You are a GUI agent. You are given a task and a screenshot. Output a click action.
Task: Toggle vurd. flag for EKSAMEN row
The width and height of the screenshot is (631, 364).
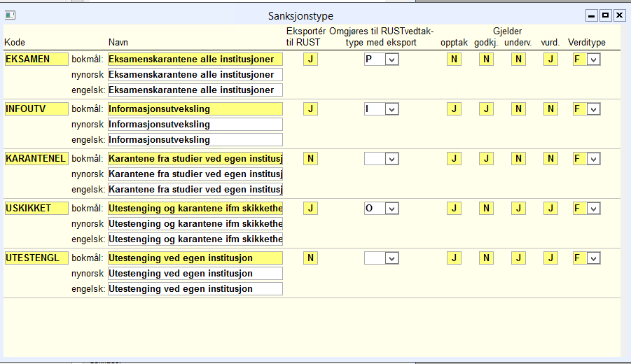[550, 59]
